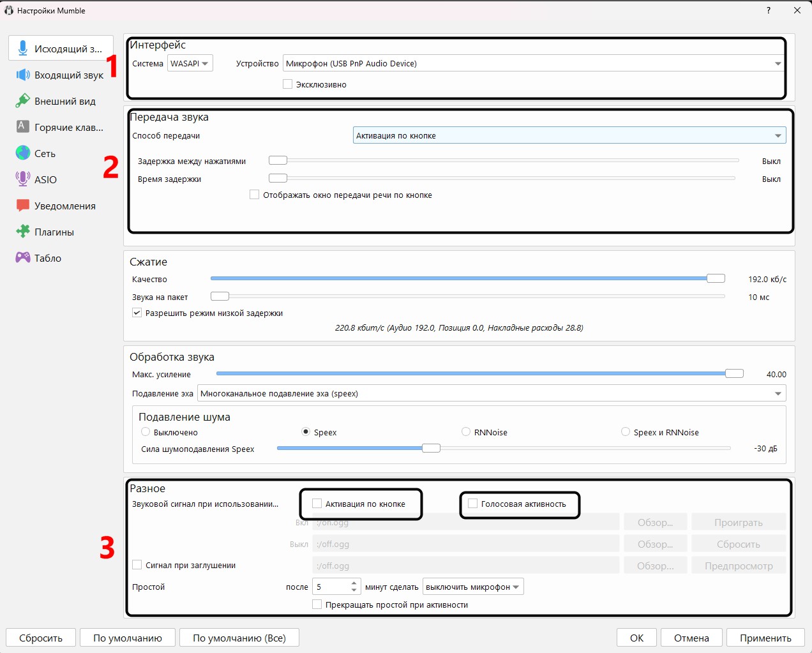Open the Исходящий звук microphone section
The height and width of the screenshot is (653, 812).
61,49
